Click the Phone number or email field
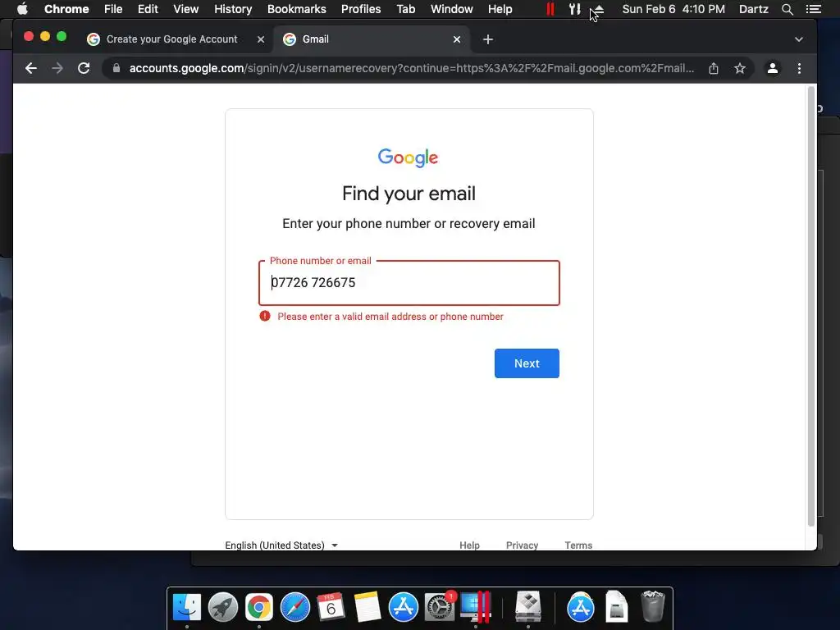 click(x=409, y=283)
